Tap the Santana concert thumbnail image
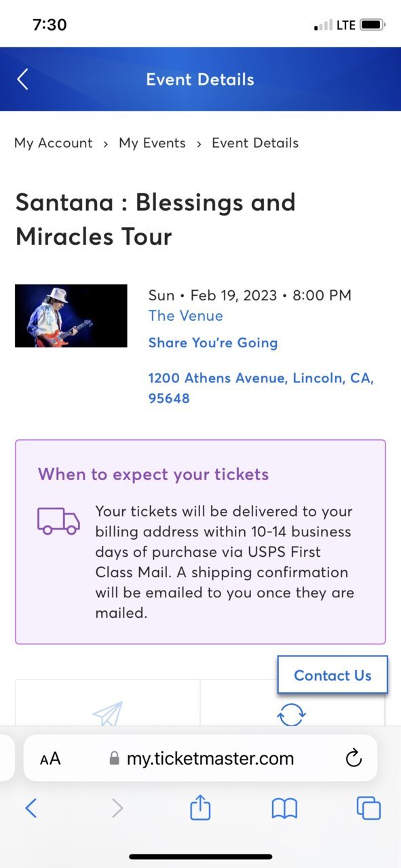Screen dimensions: 401x868 click(71, 316)
